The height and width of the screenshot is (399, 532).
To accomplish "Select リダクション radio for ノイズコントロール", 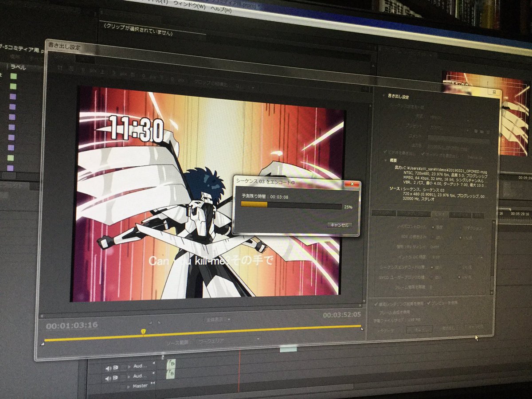I will coord(461,228).
